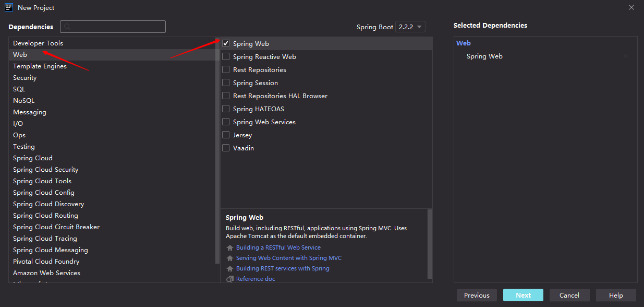Select Spring Cloud Config category
Image resolution: width=644 pixels, height=307 pixels.
point(112,193)
